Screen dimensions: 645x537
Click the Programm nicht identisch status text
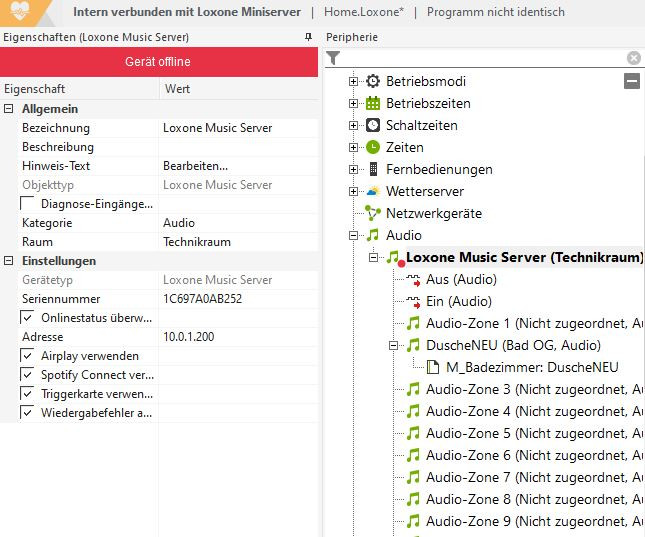pyautogui.click(x=496, y=12)
